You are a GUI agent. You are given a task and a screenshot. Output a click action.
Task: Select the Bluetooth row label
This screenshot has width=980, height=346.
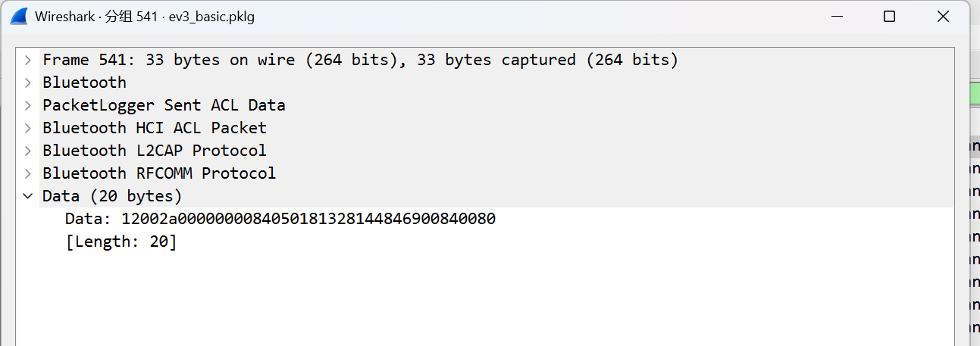(84, 83)
